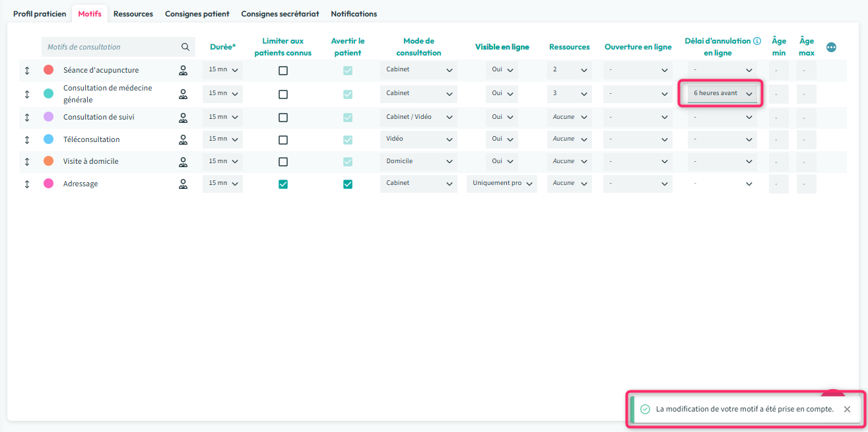Click the person icon for Téléconsultation row

(x=184, y=140)
